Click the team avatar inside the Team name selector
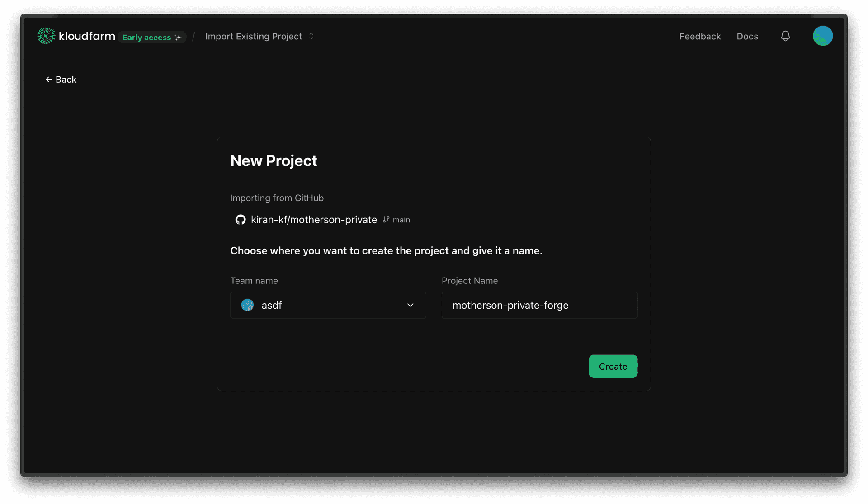This screenshot has height=504, width=868. point(247,305)
